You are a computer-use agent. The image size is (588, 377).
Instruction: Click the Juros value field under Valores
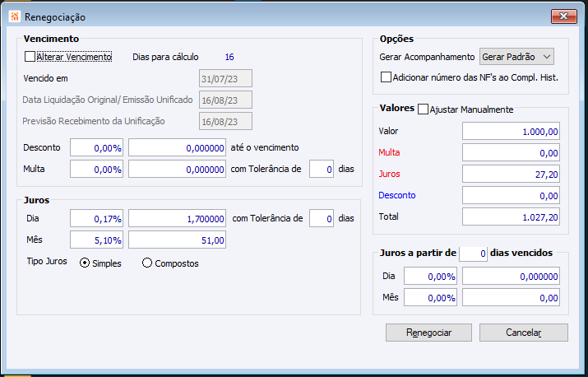coord(512,174)
